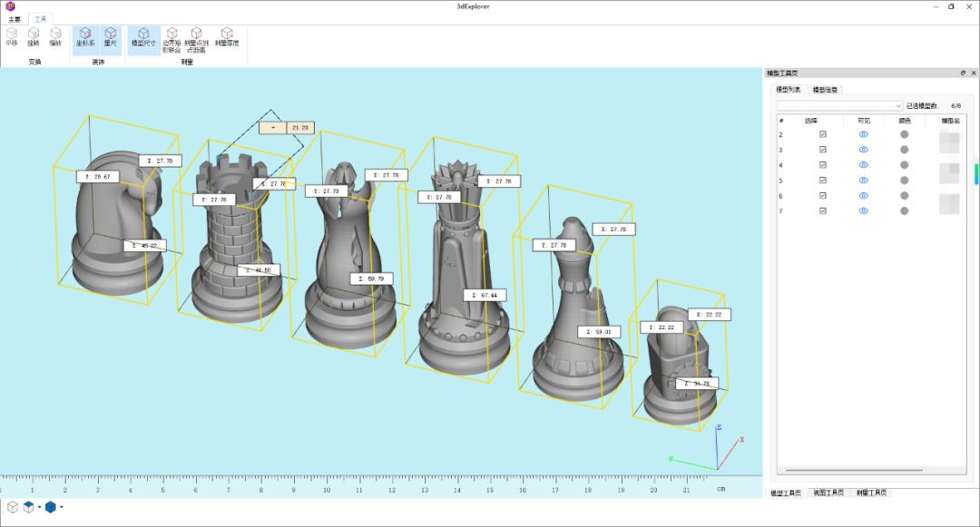This screenshot has height=527, width=980.
Task: Switch to the 主要 ribbon tab
Action: (15, 18)
